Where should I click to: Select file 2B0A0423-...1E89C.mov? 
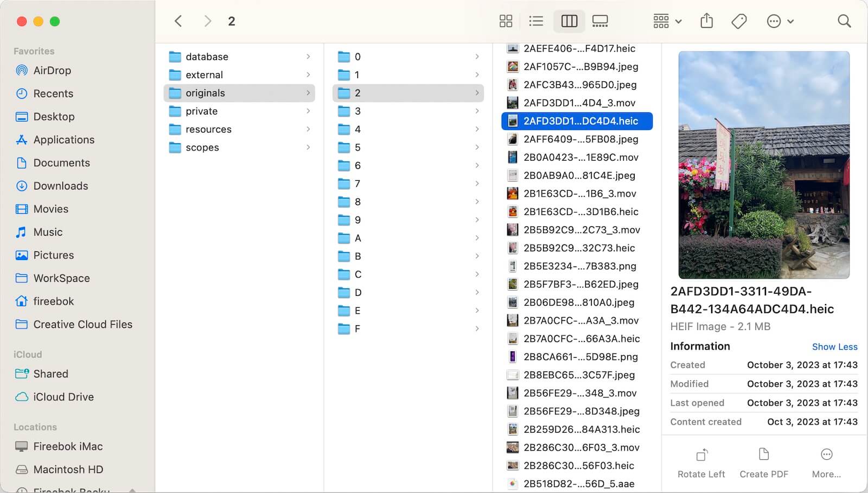(577, 157)
